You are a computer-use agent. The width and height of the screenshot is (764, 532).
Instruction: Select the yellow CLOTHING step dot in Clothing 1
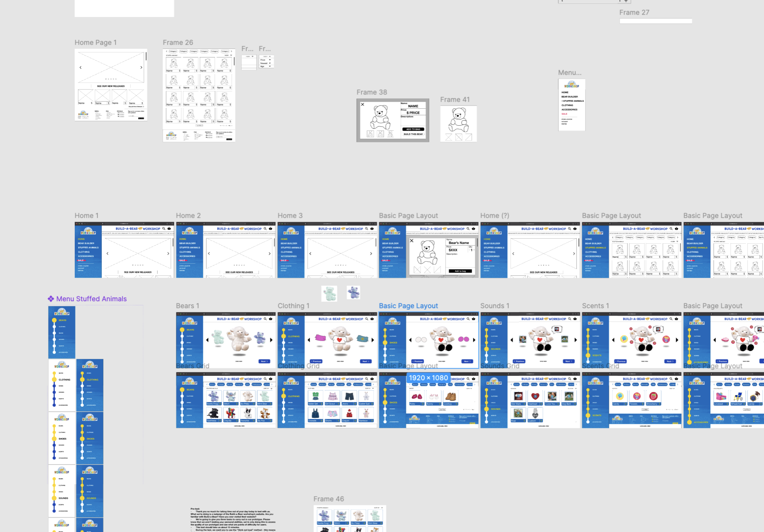[x=284, y=336]
